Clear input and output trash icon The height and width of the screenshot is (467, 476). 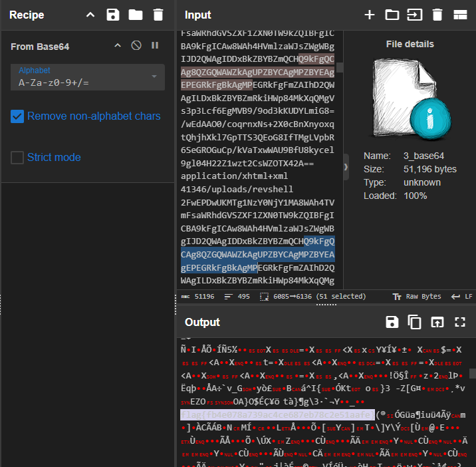437,15
